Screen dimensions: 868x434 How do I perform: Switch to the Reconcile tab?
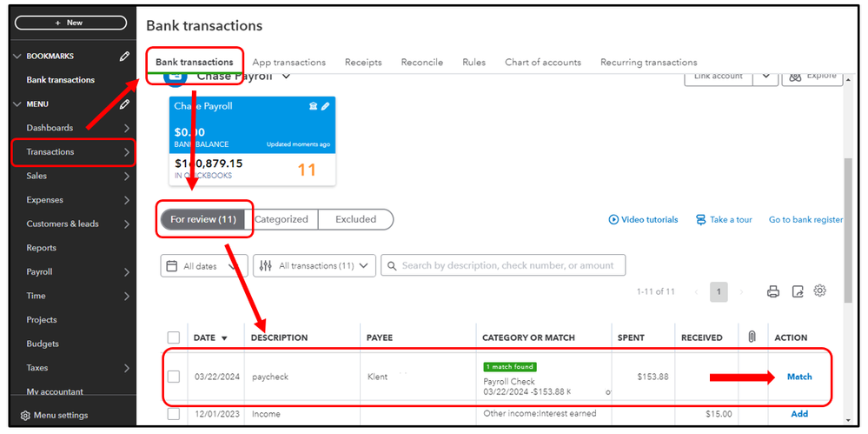421,62
